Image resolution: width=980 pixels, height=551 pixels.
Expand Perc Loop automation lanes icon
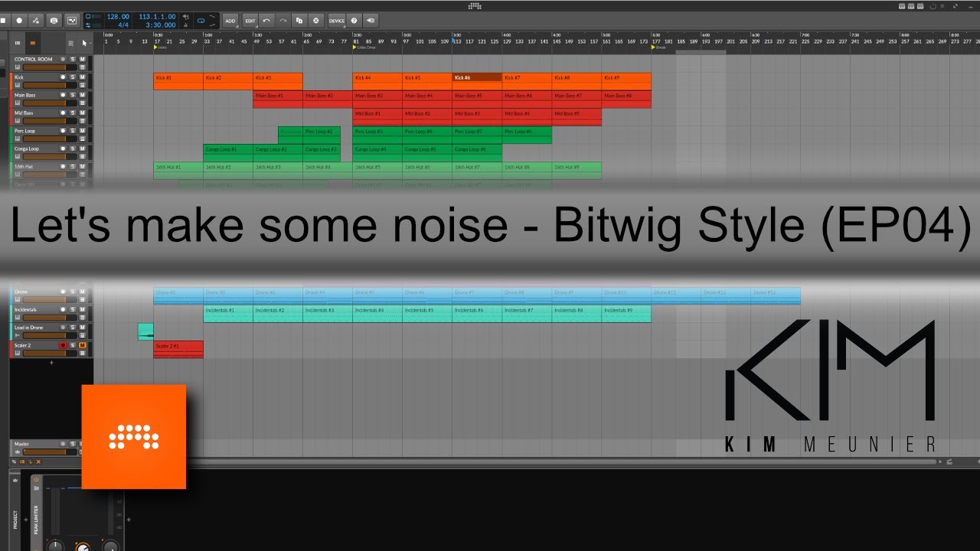click(82, 139)
